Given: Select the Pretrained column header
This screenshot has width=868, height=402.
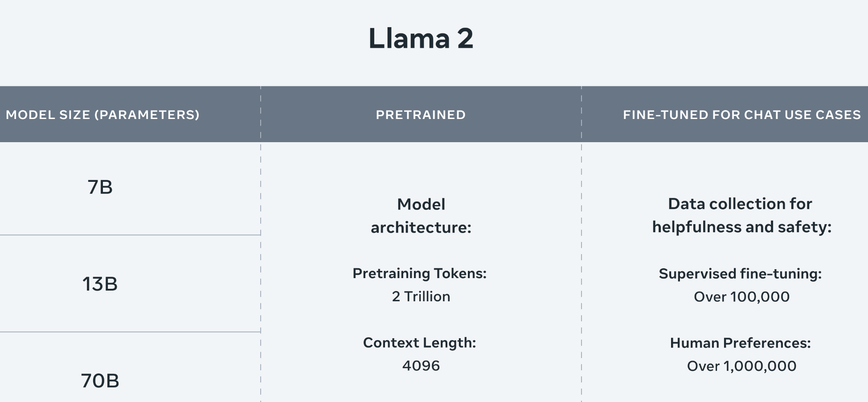Looking at the screenshot, I should 421,115.
